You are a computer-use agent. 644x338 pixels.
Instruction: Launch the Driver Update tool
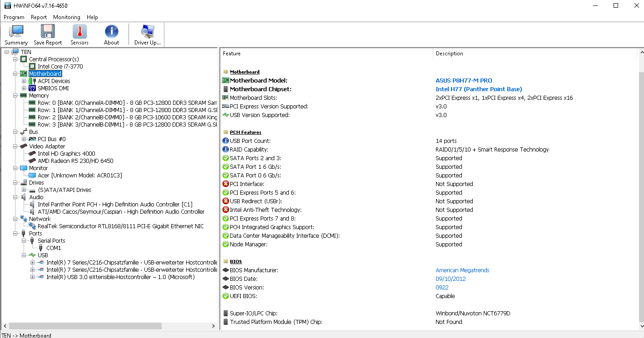tap(148, 34)
